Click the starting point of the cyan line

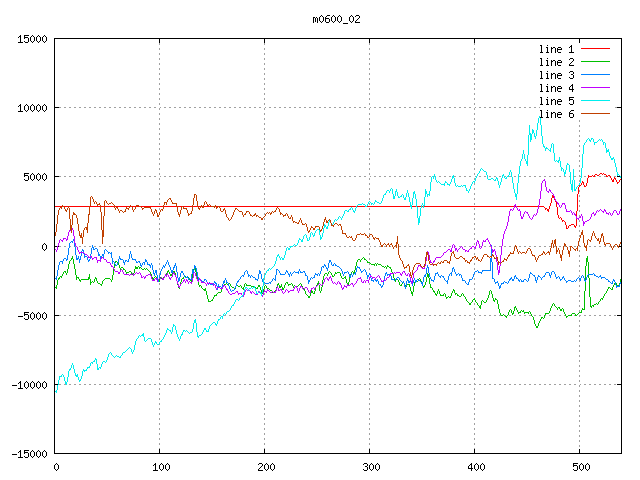[55, 392]
